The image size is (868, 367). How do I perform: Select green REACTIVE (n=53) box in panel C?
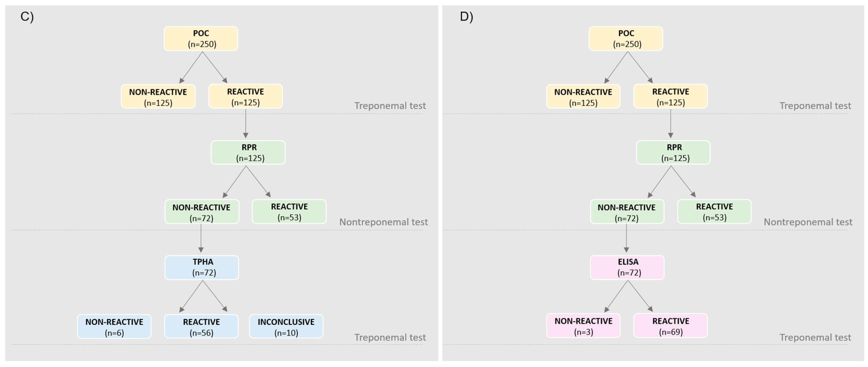point(289,211)
